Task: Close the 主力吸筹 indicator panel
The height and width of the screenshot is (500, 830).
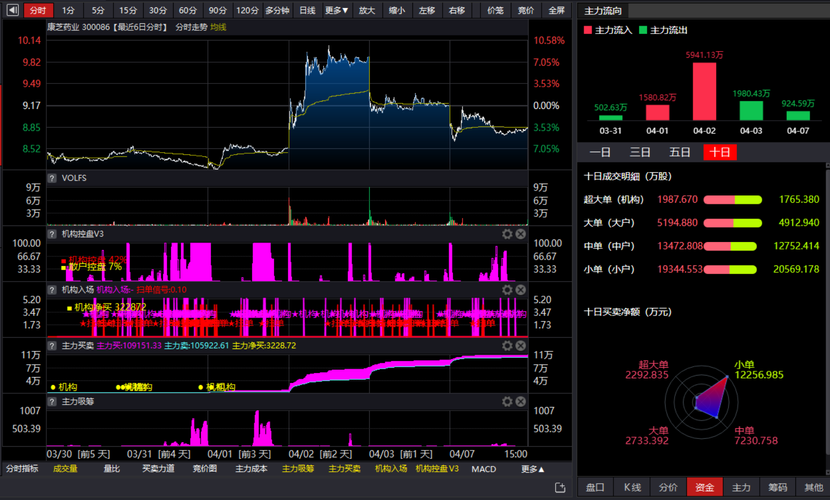Action: click(521, 402)
